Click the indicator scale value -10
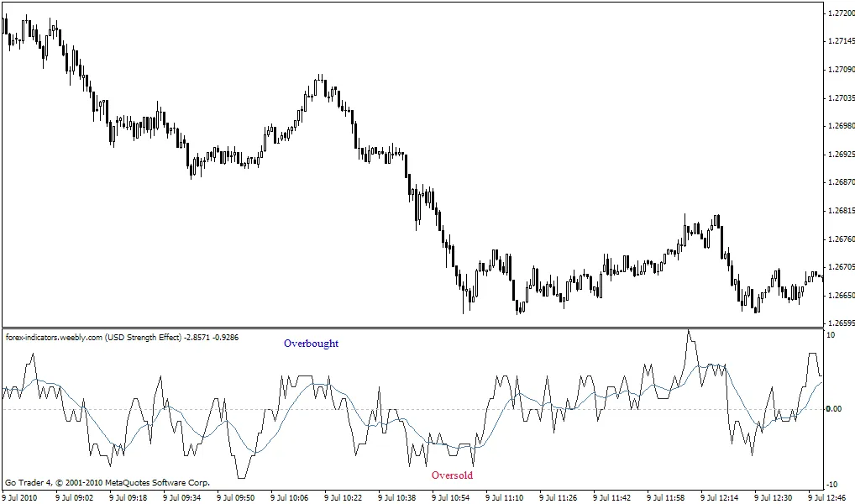Image resolution: width=855 pixels, height=504 pixels. (831, 485)
